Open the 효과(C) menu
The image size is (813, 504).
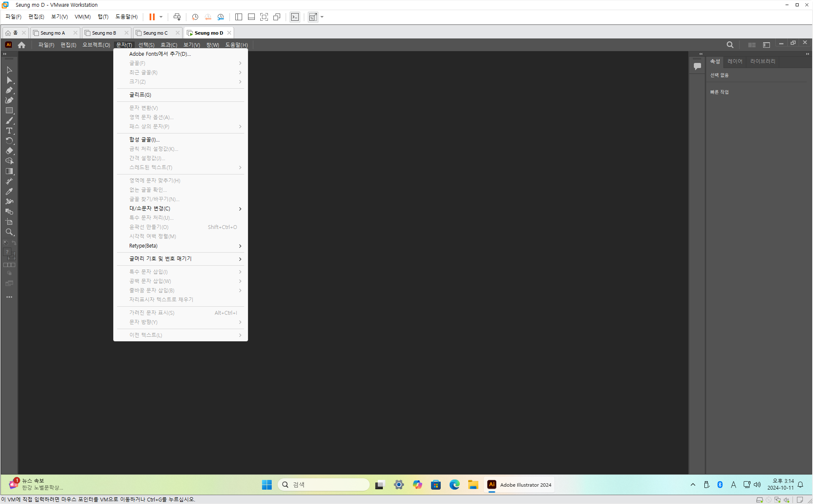click(x=169, y=45)
